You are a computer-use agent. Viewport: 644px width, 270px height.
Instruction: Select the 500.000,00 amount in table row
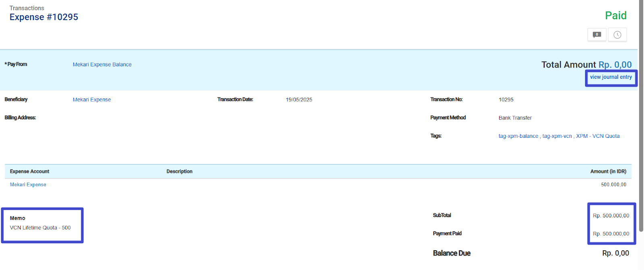(614, 185)
